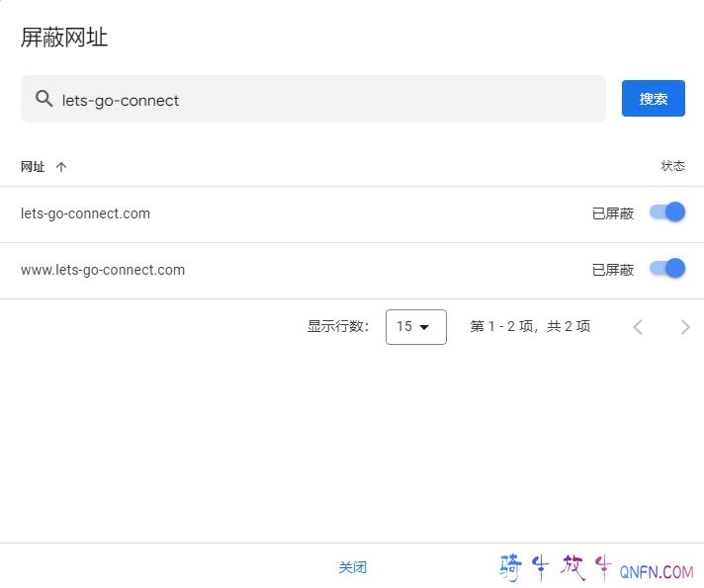704x588 pixels.
Task: Go to next page with right chevron
Action: click(x=685, y=327)
